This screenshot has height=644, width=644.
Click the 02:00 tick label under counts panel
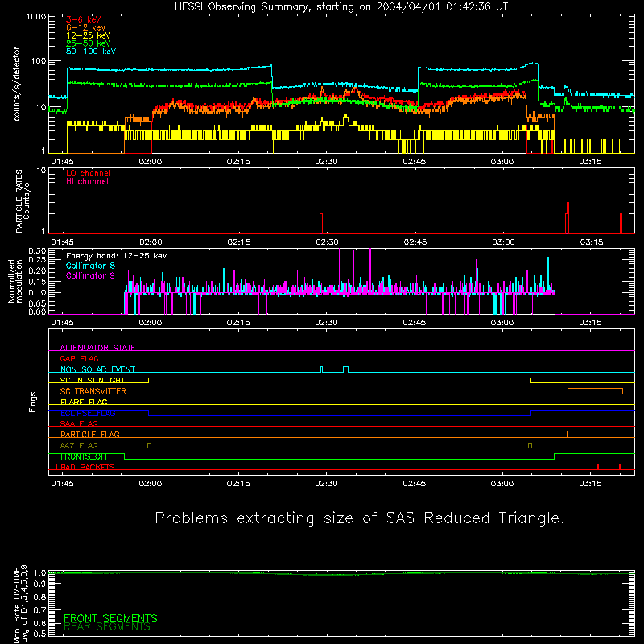[151, 162]
